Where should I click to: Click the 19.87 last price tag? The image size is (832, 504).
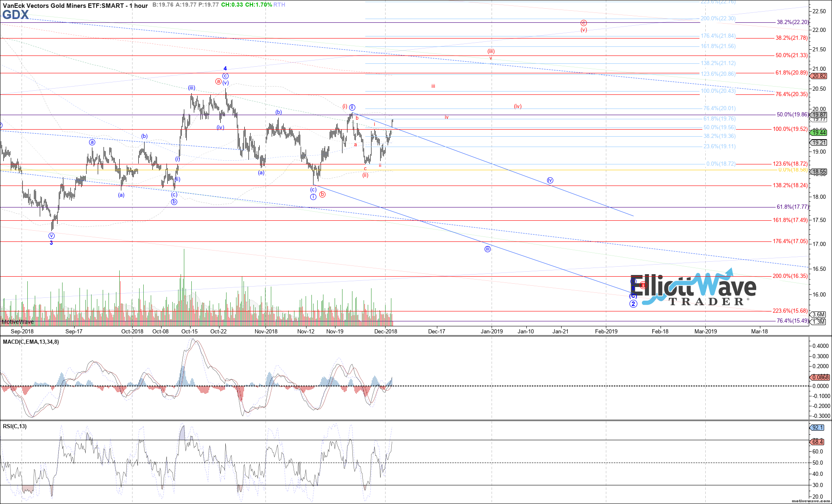pos(819,115)
